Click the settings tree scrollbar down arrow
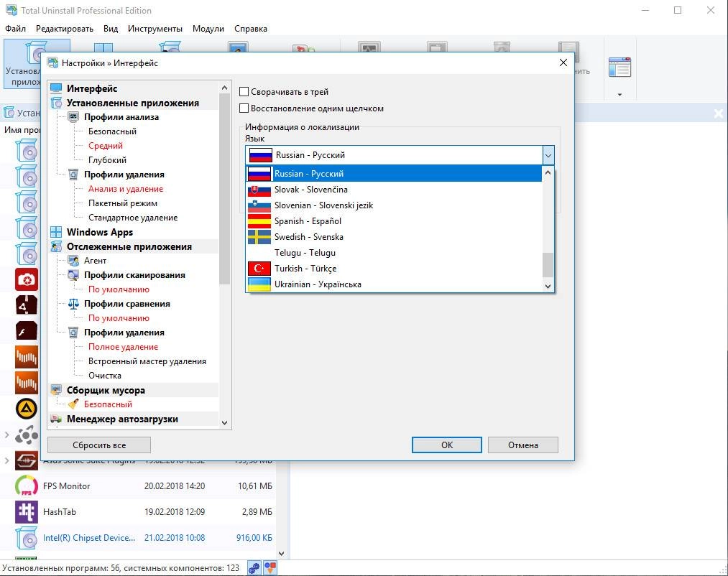 (225, 423)
